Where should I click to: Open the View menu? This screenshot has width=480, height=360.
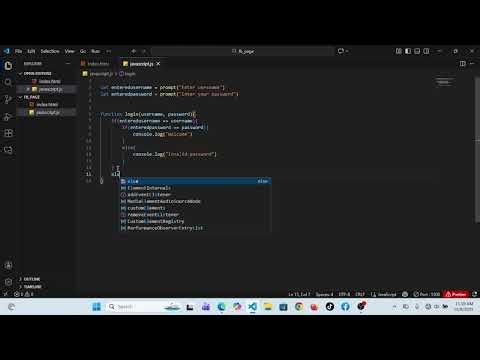point(69,51)
